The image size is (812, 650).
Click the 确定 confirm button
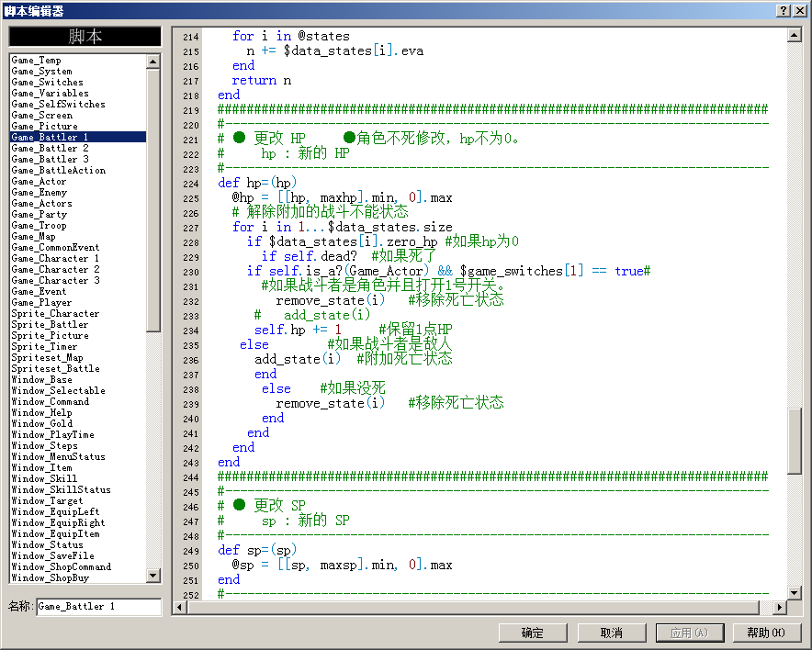tap(533, 633)
